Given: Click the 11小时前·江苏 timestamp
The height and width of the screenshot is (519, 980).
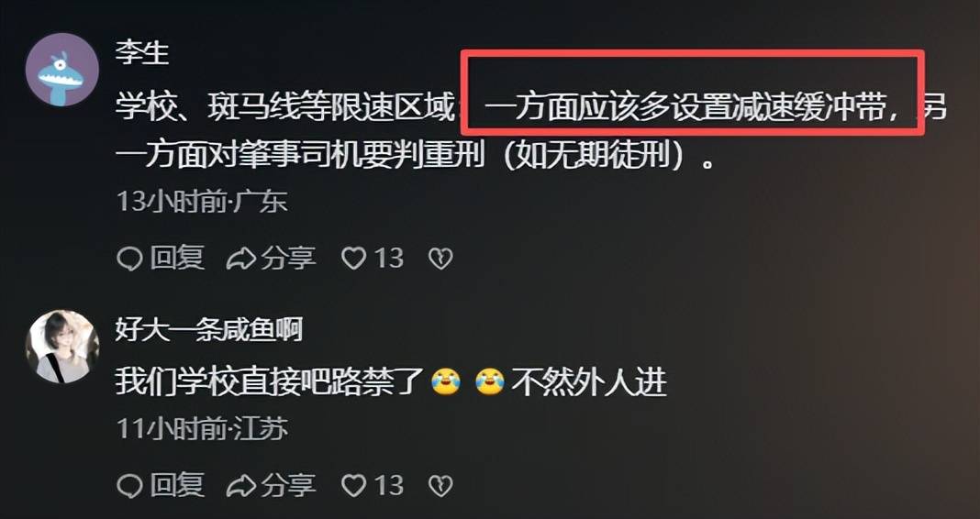Looking at the screenshot, I should pyautogui.click(x=202, y=428).
